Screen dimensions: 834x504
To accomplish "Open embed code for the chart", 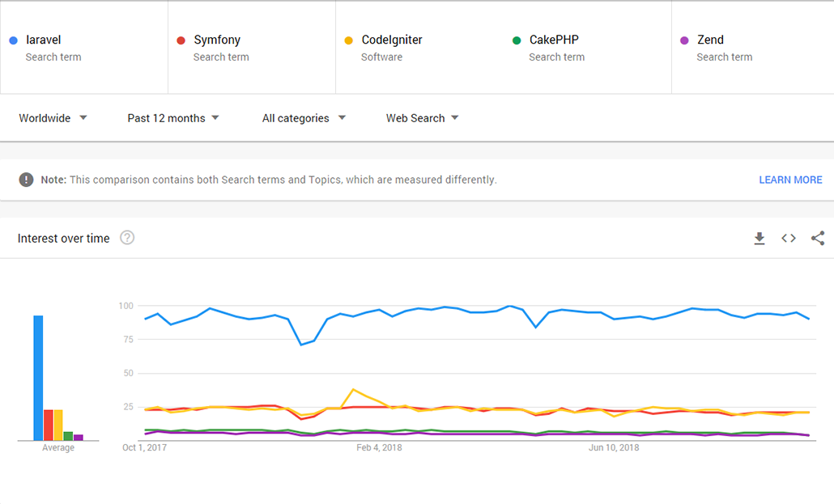I will click(788, 238).
